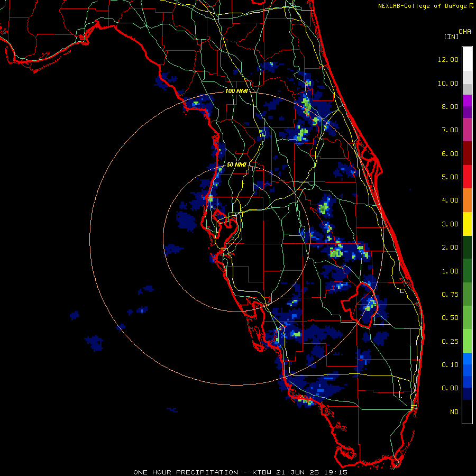Click the [IN] units label
Screen dimensions: 476x476
click(451, 36)
